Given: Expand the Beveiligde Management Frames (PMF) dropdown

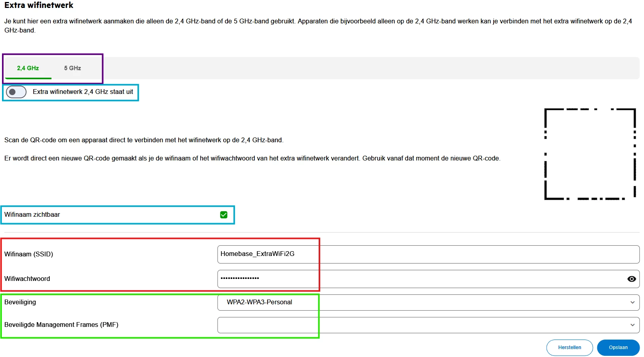Looking at the screenshot, I should point(428,325).
